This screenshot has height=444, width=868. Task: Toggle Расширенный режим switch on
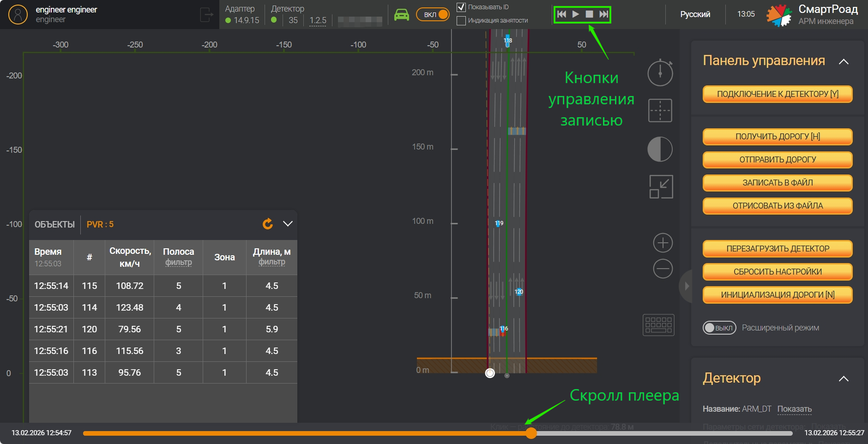coord(719,328)
